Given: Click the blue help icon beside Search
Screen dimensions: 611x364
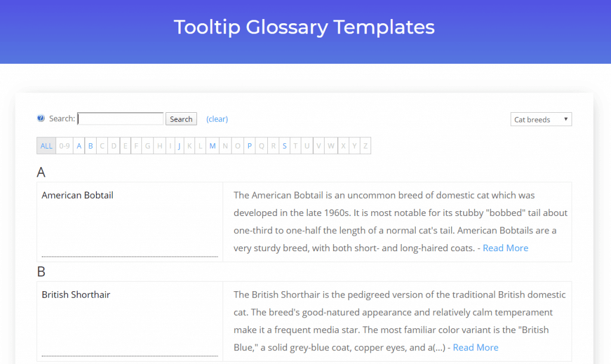Looking at the screenshot, I should [40, 118].
